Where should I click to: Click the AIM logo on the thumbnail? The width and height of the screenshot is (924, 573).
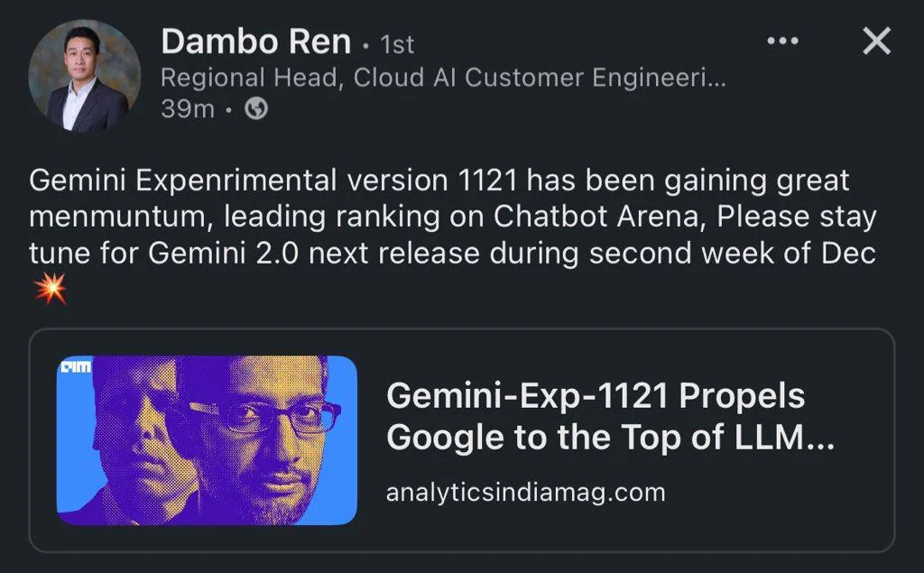77,366
